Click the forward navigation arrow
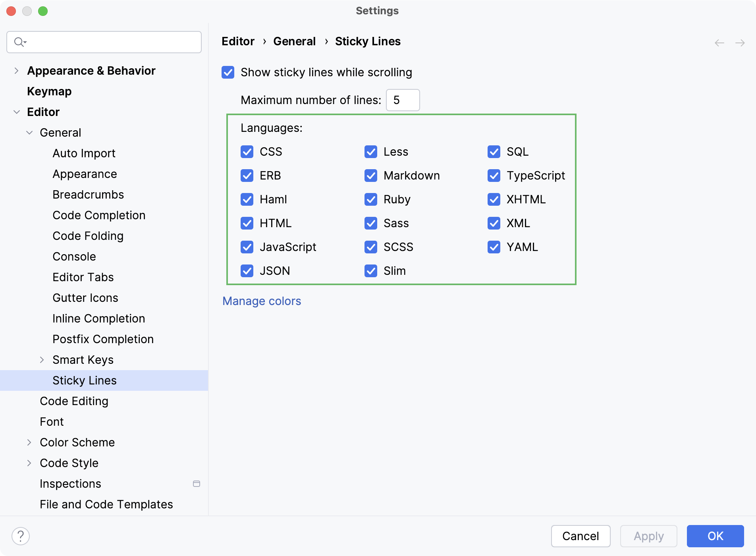The image size is (756, 556). pos(740,43)
